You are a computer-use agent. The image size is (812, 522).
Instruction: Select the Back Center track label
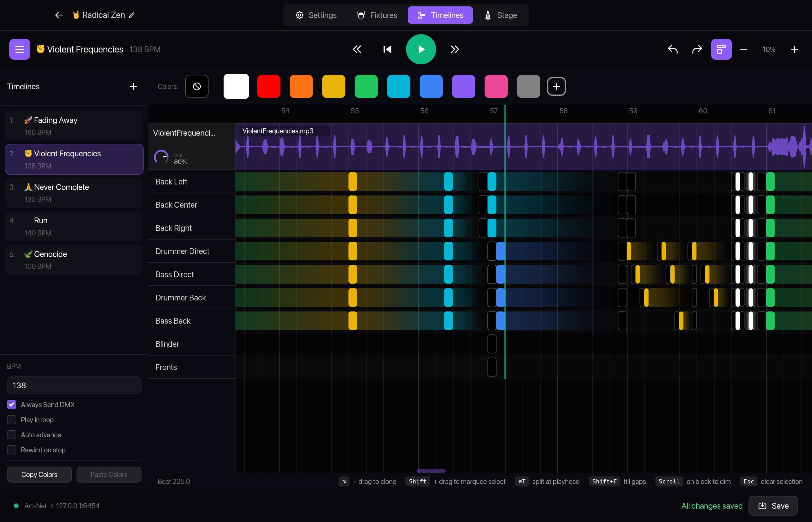(x=176, y=205)
